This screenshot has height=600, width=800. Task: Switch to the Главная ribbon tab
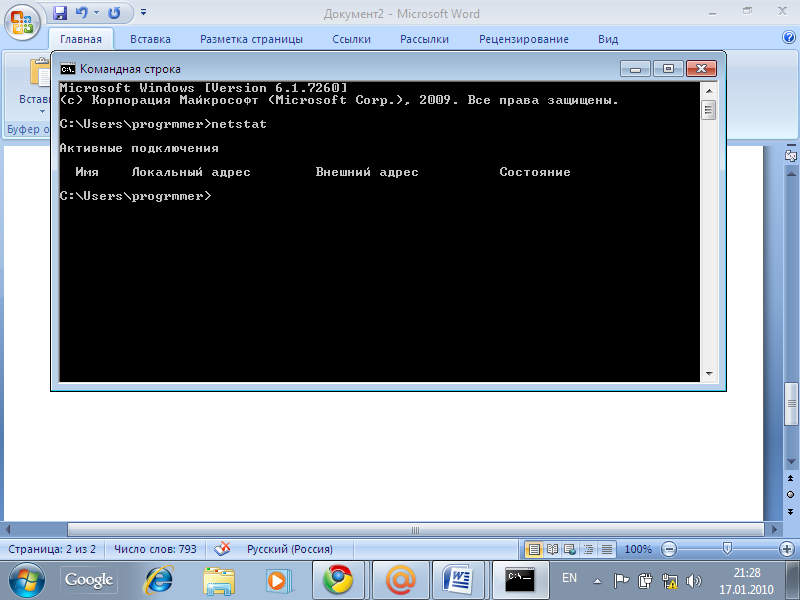81,39
